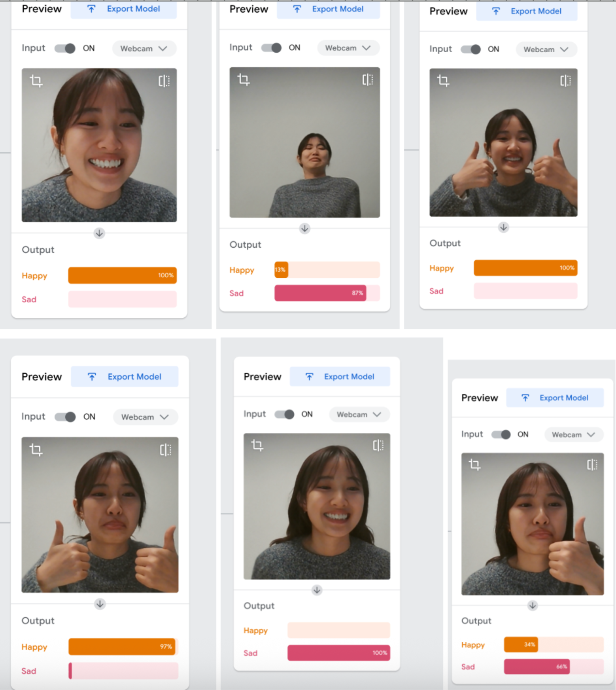Image resolution: width=616 pixels, height=690 pixels.
Task: Click crop icon in the 66% Sad panel
Action: pos(474,464)
